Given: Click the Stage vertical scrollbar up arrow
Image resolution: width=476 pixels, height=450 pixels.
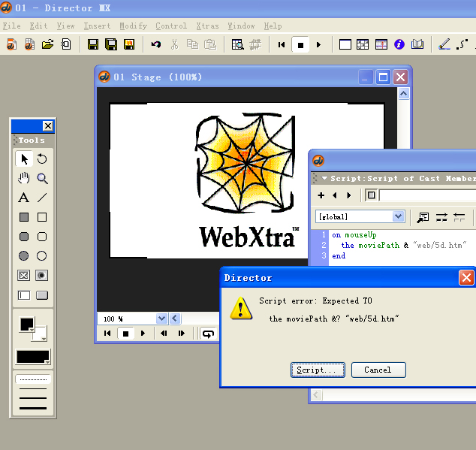Looking at the screenshot, I should coord(403,94).
